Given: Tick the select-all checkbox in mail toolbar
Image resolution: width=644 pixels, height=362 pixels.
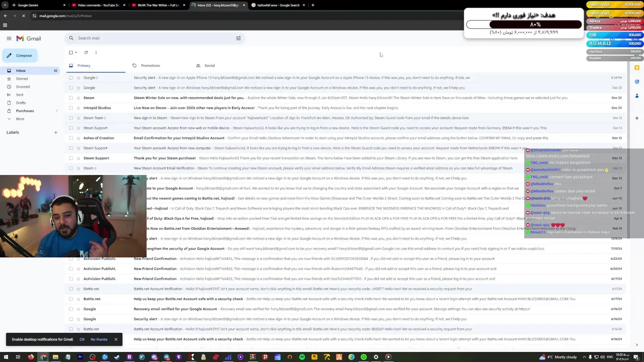Looking at the screenshot, I should coord(71,52).
